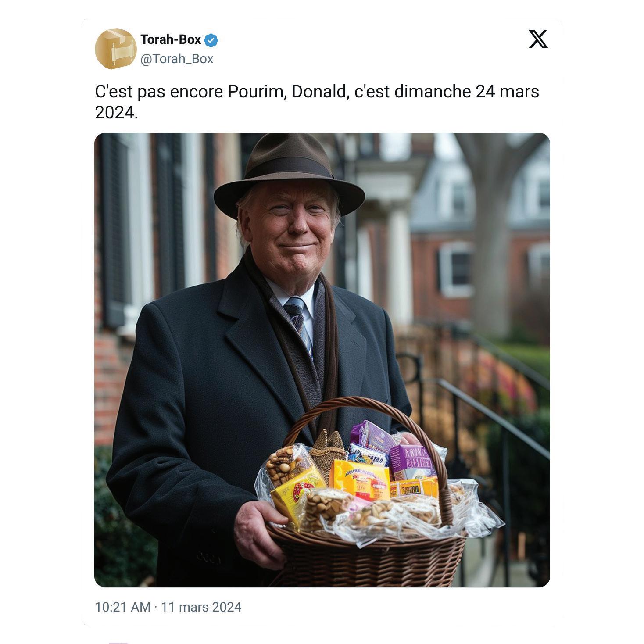Click the blue verified badge
Image resolution: width=644 pixels, height=644 pixels.
(211, 40)
